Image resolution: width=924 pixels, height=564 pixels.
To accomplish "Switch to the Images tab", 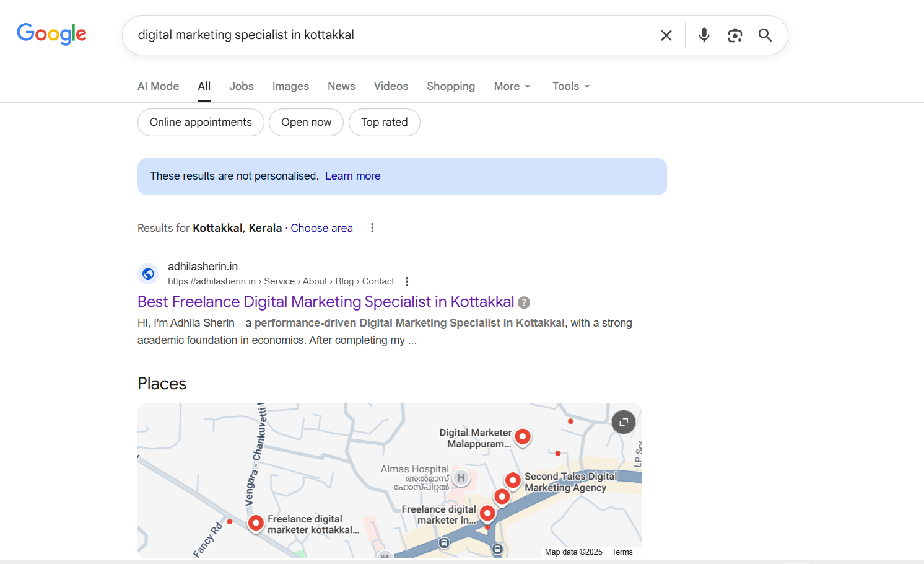I will click(x=290, y=86).
